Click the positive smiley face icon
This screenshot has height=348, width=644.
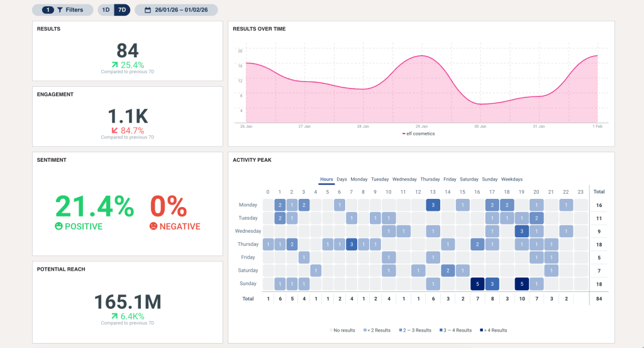(59, 227)
